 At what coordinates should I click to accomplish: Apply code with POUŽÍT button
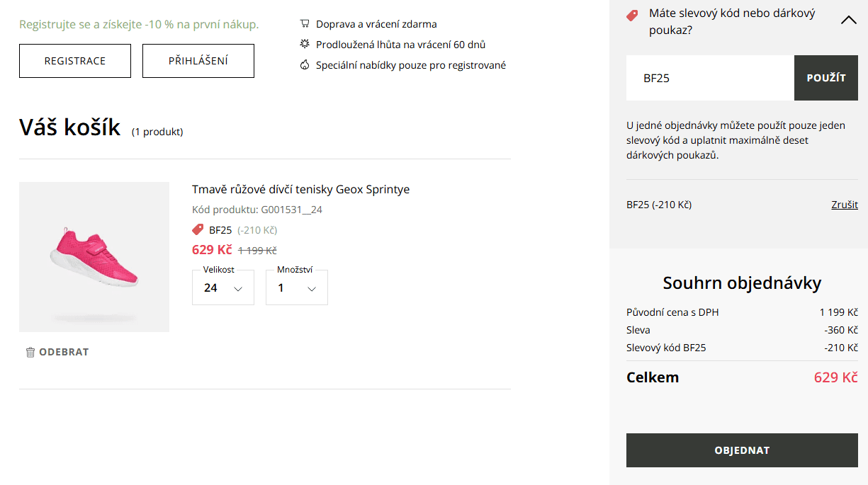pyautogui.click(x=826, y=78)
